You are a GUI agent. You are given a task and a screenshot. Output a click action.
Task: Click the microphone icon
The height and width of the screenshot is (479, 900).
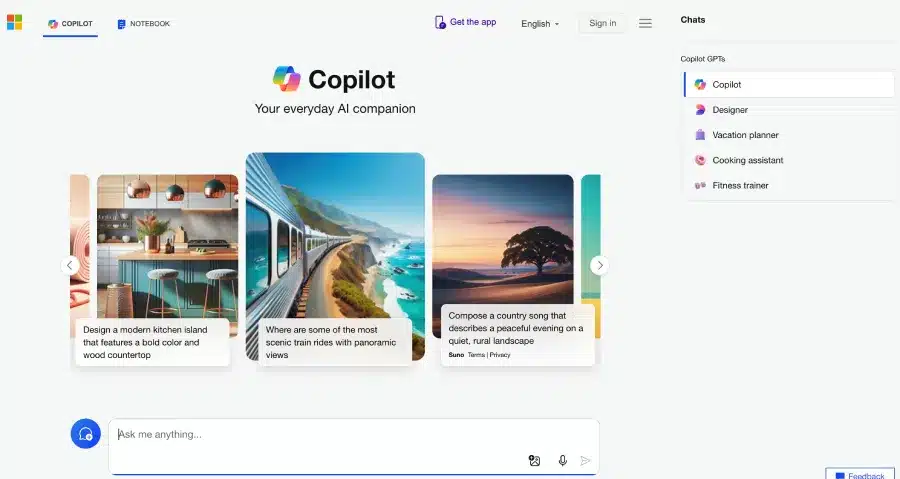click(562, 461)
